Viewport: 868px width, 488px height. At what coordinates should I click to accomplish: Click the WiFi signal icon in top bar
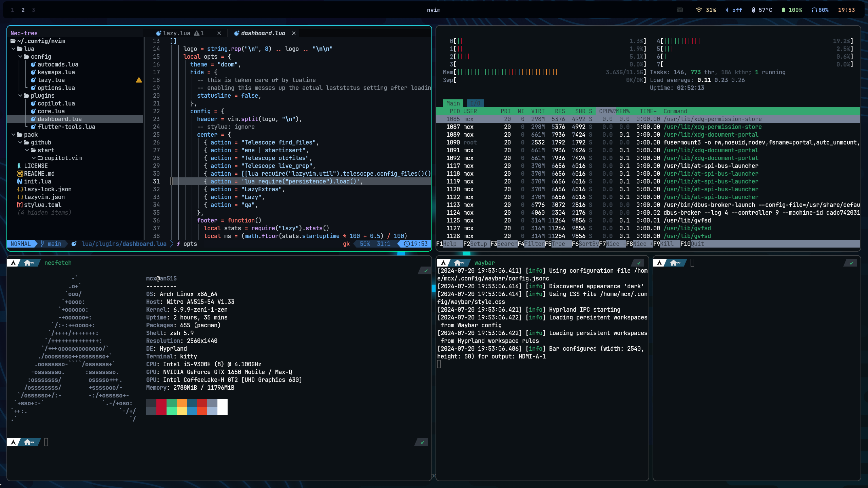coord(698,10)
